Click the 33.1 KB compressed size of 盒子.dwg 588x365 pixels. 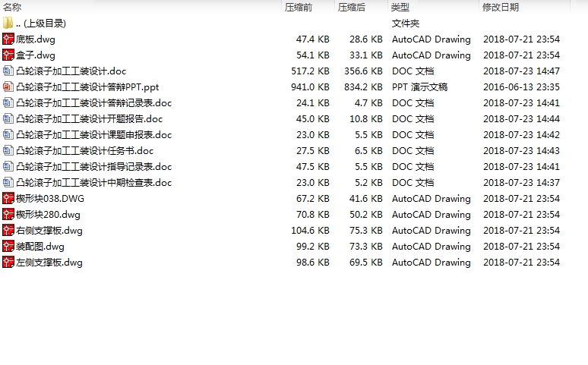click(x=366, y=55)
